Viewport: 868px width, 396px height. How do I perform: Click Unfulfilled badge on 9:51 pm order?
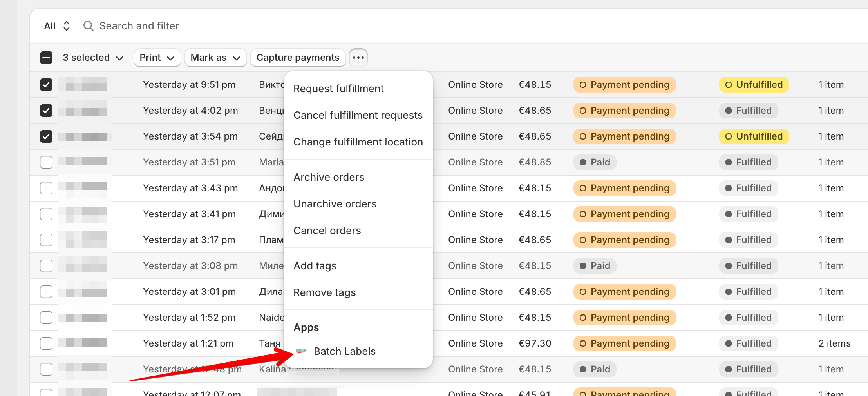pos(754,85)
